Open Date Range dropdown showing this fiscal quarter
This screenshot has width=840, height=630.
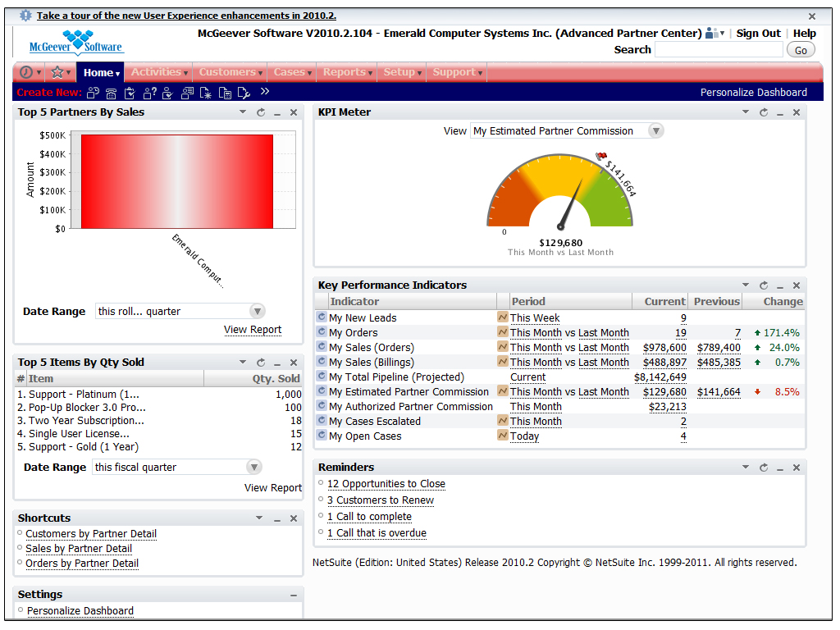pyautogui.click(x=255, y=468)
